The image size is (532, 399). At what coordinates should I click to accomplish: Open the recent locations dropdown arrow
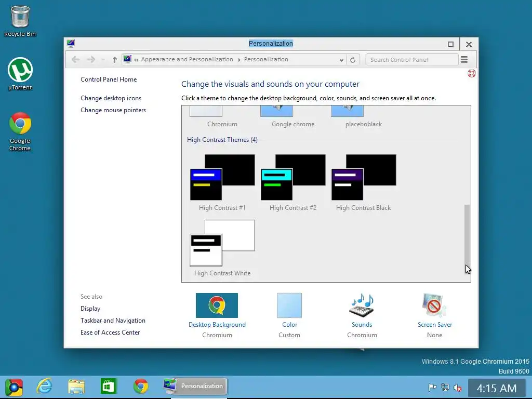point(103,60)
